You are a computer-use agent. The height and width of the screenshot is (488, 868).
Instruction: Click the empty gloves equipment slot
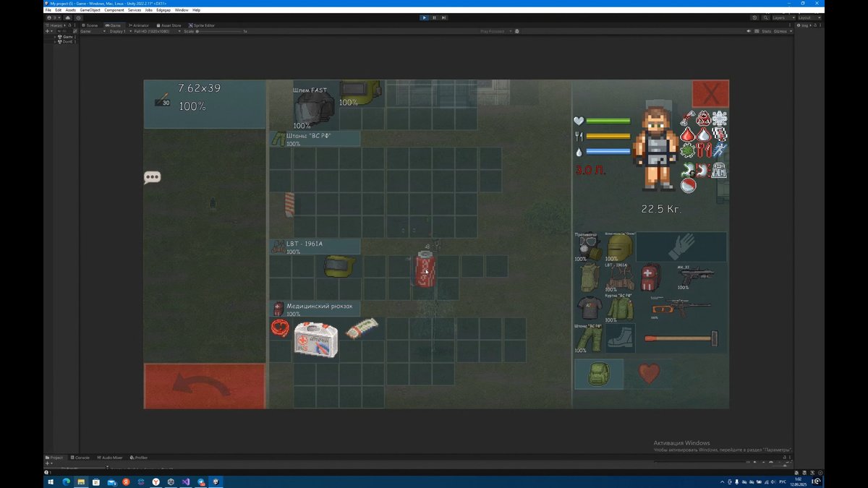[x=681, y=247]
